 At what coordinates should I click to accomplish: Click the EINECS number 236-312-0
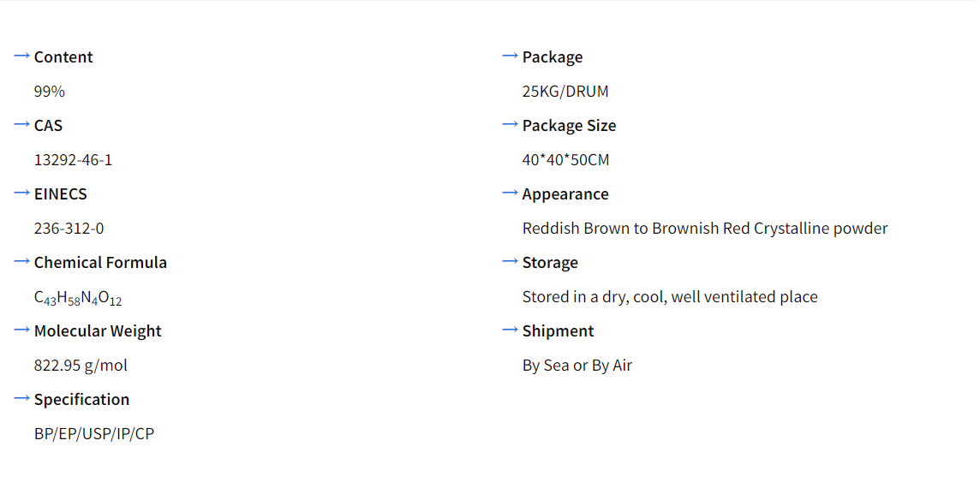click(69, 229)
